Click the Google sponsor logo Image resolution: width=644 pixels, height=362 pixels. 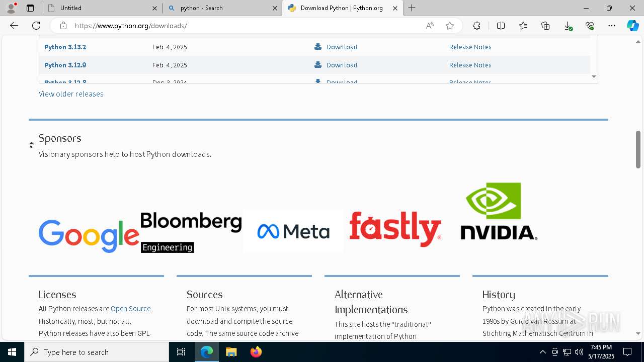89,236
